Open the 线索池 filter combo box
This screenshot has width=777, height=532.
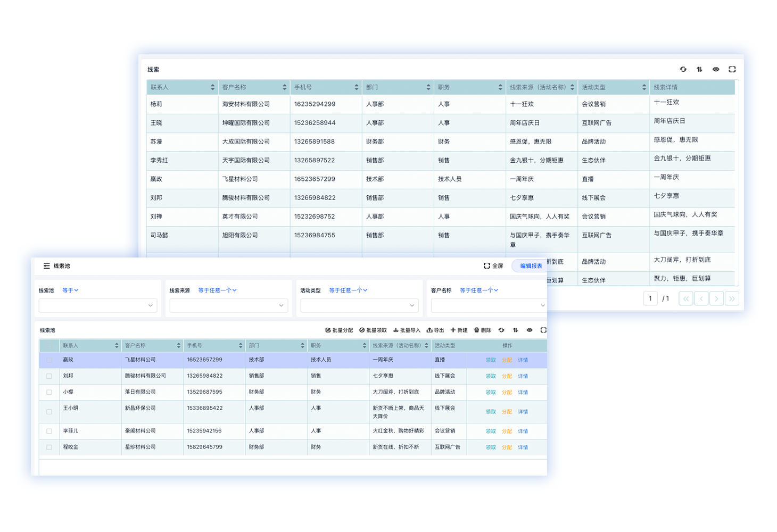98,305
